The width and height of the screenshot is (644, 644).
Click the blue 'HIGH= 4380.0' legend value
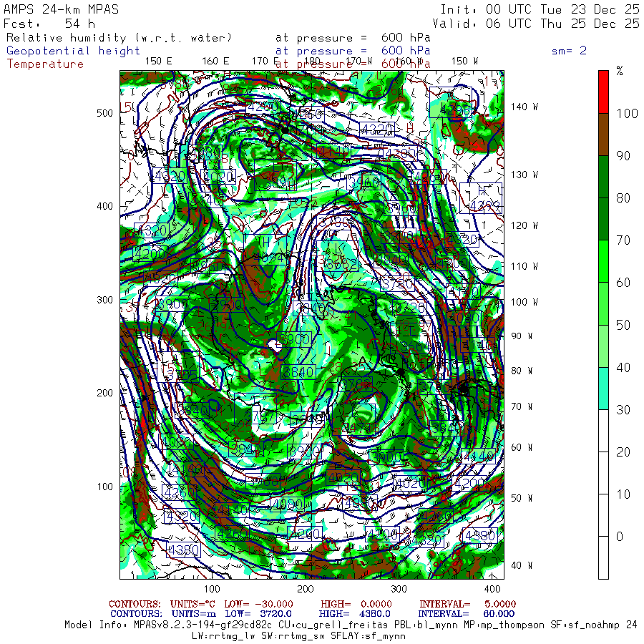[x=354, y=614]
